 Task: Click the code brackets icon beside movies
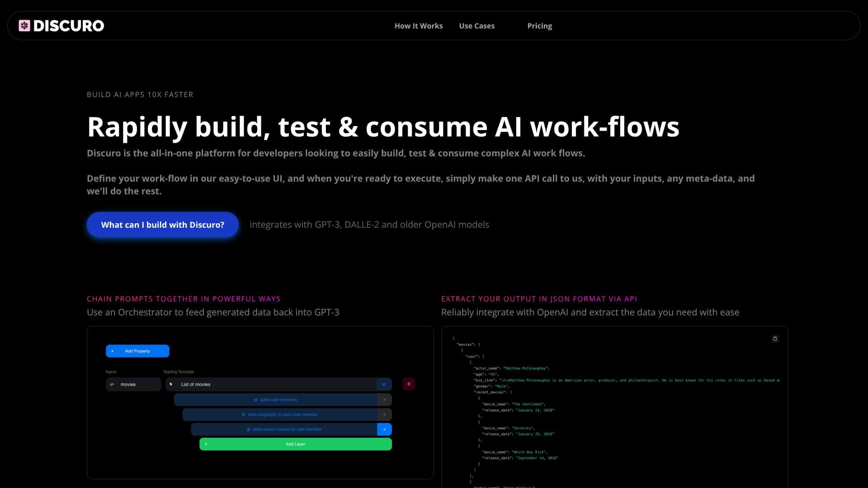[112, 385]
